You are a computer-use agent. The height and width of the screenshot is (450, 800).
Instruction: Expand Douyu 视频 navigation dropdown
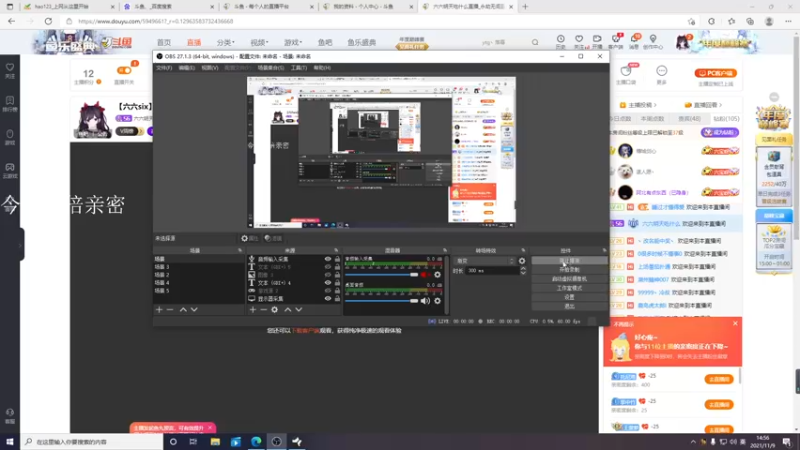[x=259, y=42]
